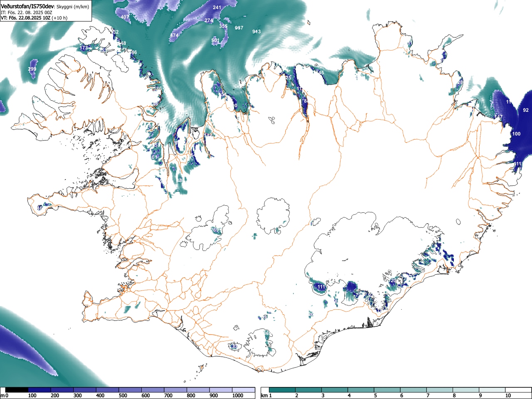Click the '300' legend tick label
Viewport: 532px width, 399px height.
(x=78, y=396)
